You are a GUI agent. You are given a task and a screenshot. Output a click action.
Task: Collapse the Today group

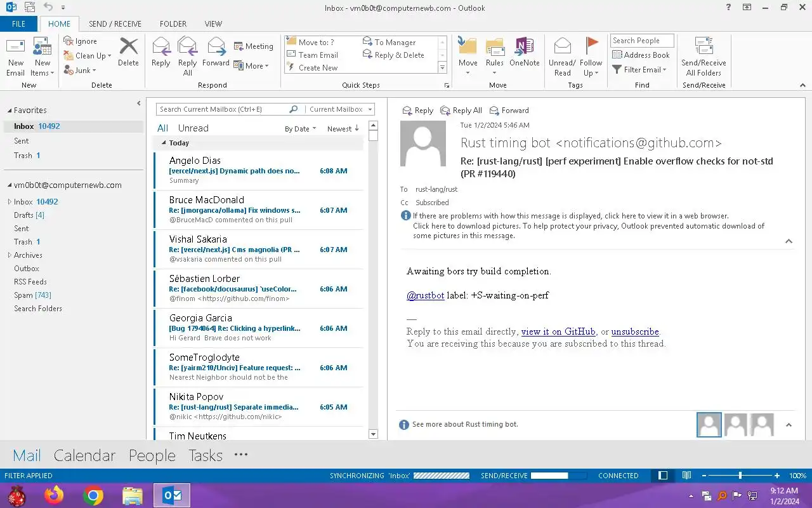pyautogui.click(x=164, y=144)
